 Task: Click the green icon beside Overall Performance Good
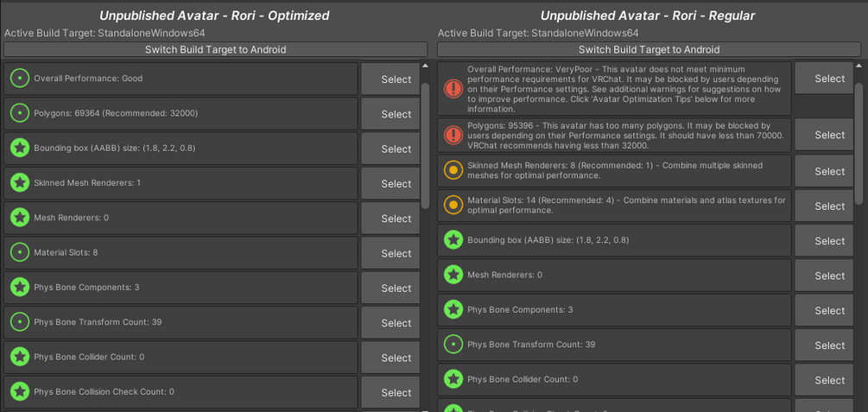[20, 79]
